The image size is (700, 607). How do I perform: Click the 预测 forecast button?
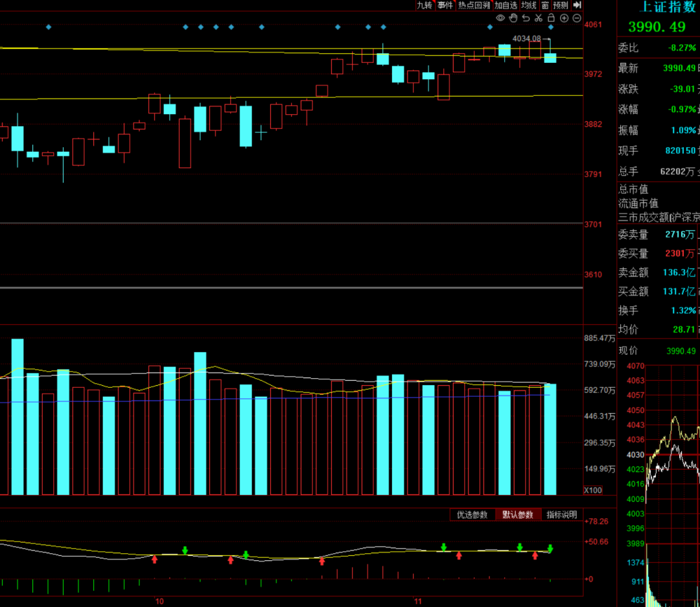561,5
